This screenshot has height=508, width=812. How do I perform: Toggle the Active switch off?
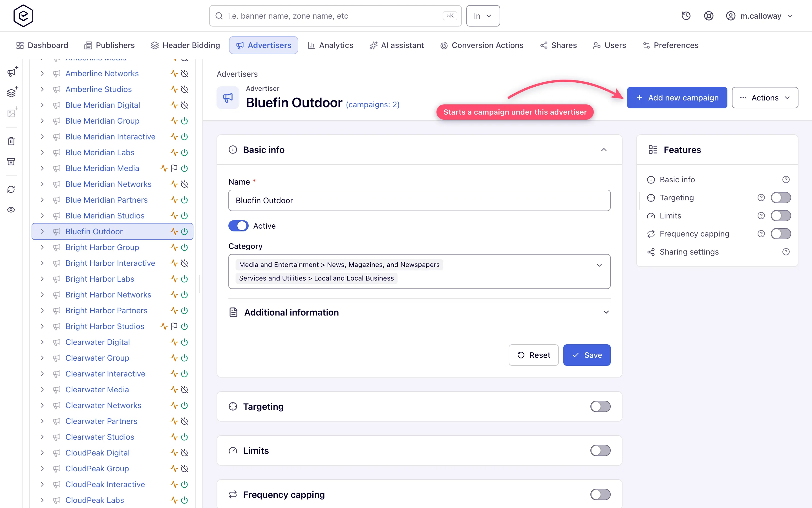(238, 226)
